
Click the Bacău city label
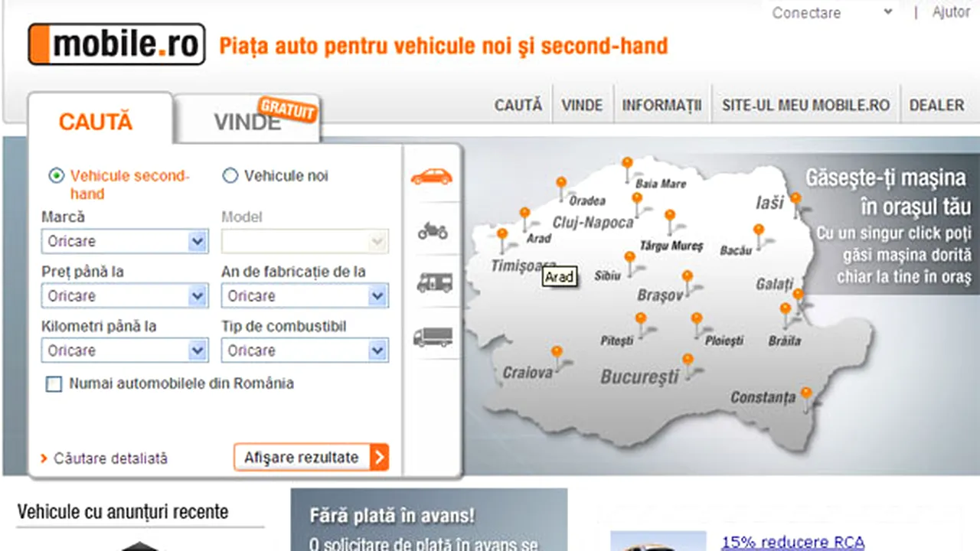tap(735, 250)
